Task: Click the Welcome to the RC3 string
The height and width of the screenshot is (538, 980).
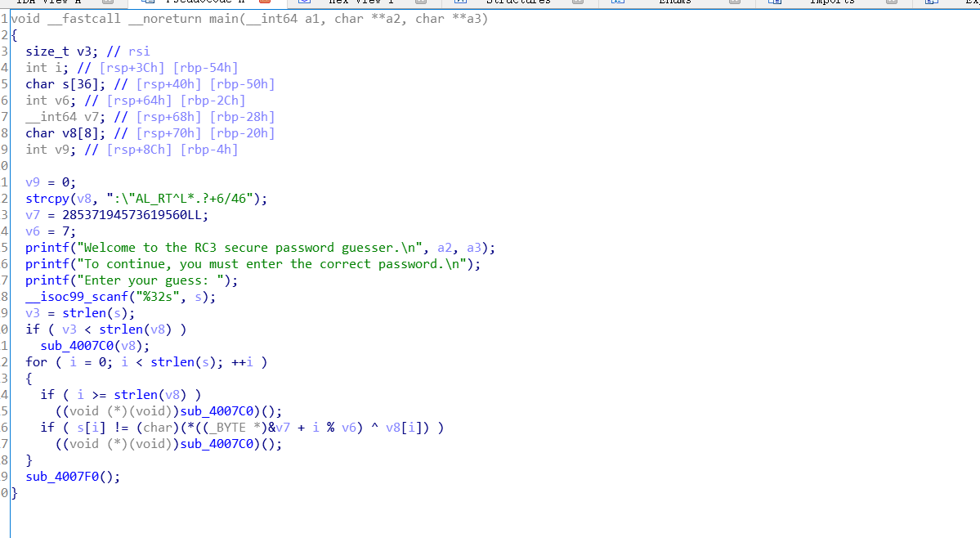Action: [249, 248]
